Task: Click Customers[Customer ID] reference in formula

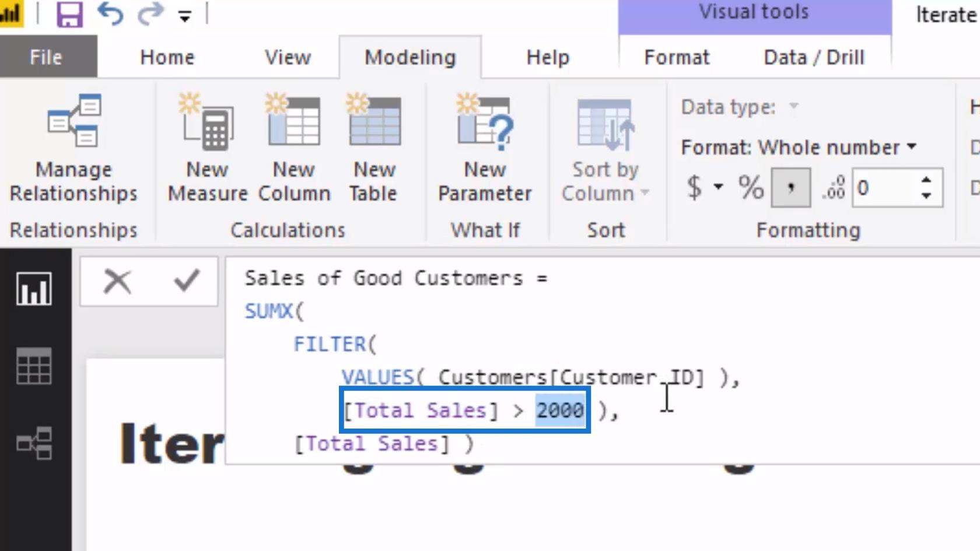Action: (x=572, y=378)
